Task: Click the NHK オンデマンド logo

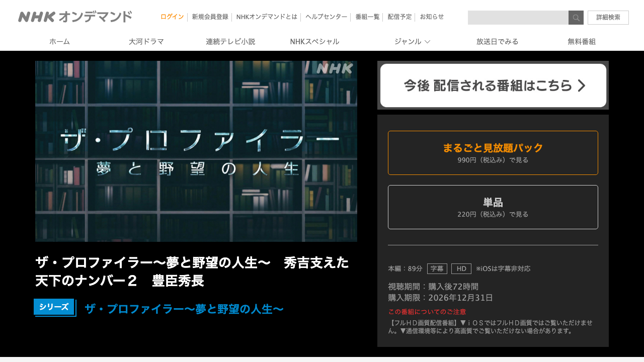Action: click(x=75, y=17)
